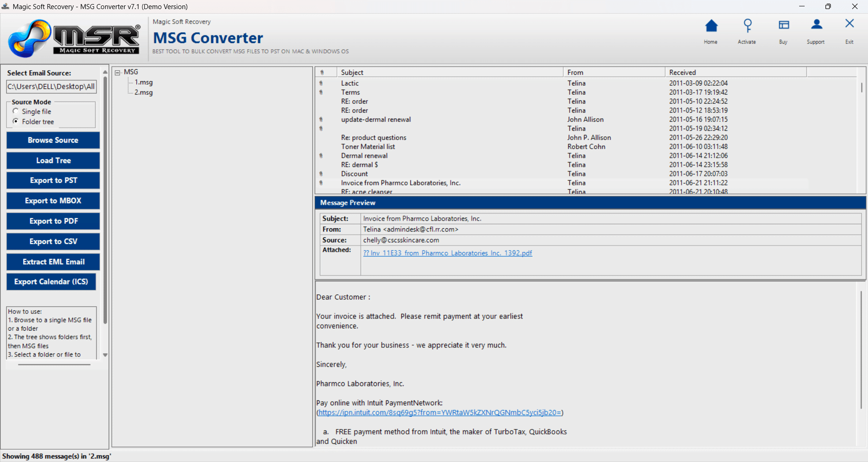Click the attachment column header icon

322,72
